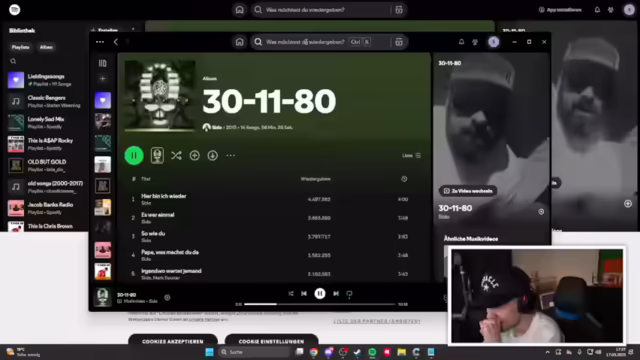Viewport: 640px width, 360px height.
Task: Click Spotify logo in back window
Action: point(15,9)
